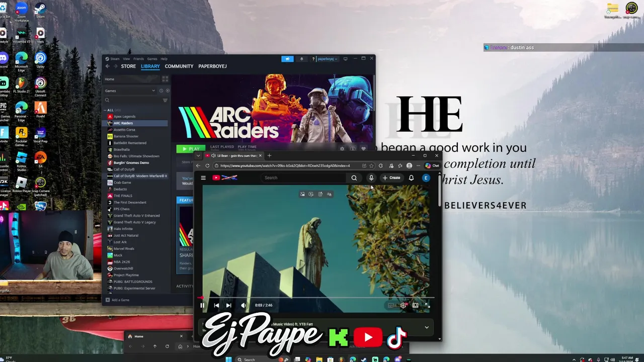Toggle YouTube subtitles/captions button
The image size is (644, 362).
pos(391,305)
